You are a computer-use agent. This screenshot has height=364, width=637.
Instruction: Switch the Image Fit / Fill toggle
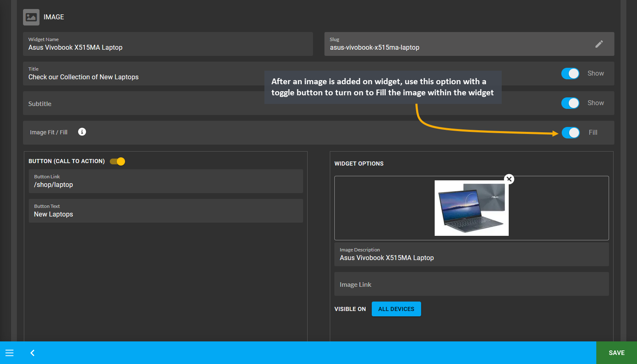[x=571, y=133]
